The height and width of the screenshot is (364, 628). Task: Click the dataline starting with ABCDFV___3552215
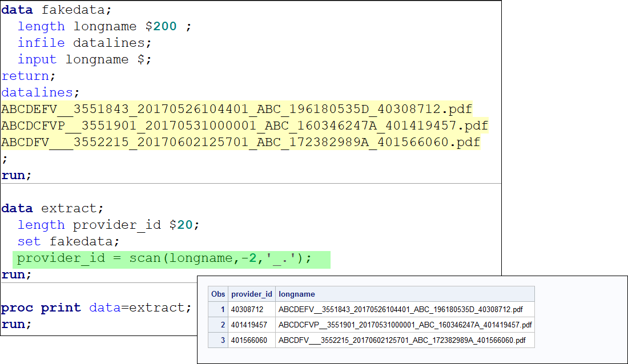[241, 142]
